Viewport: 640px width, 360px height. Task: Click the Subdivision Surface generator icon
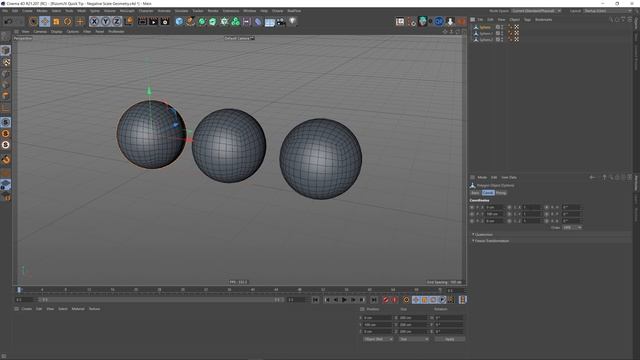pos(202,21)
